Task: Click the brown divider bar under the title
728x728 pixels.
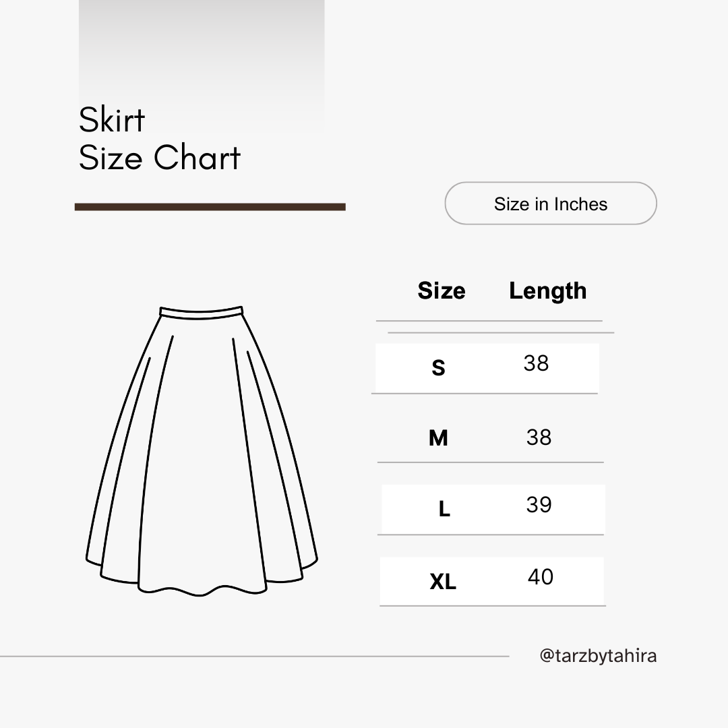Action: [x=210, y=207]
